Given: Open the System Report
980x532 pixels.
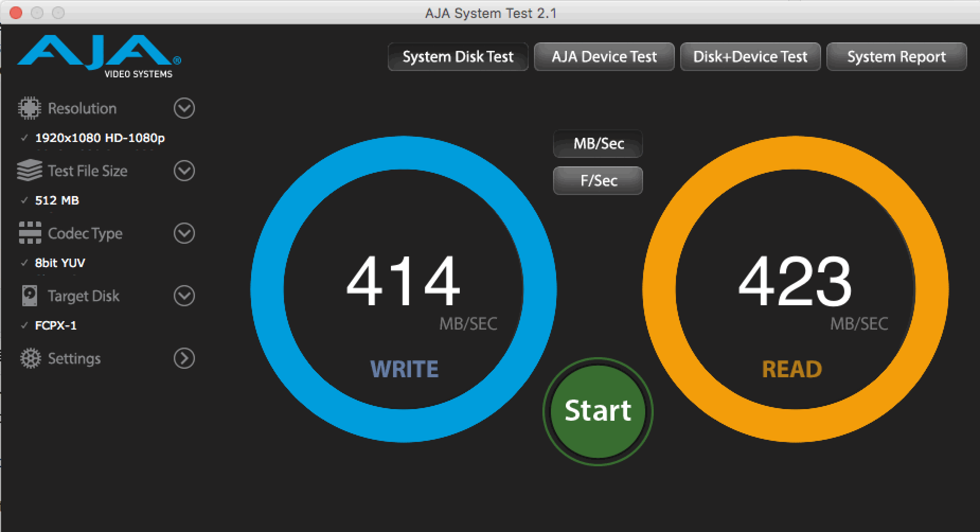Looking at the screenshot, I should click(896, 57).
